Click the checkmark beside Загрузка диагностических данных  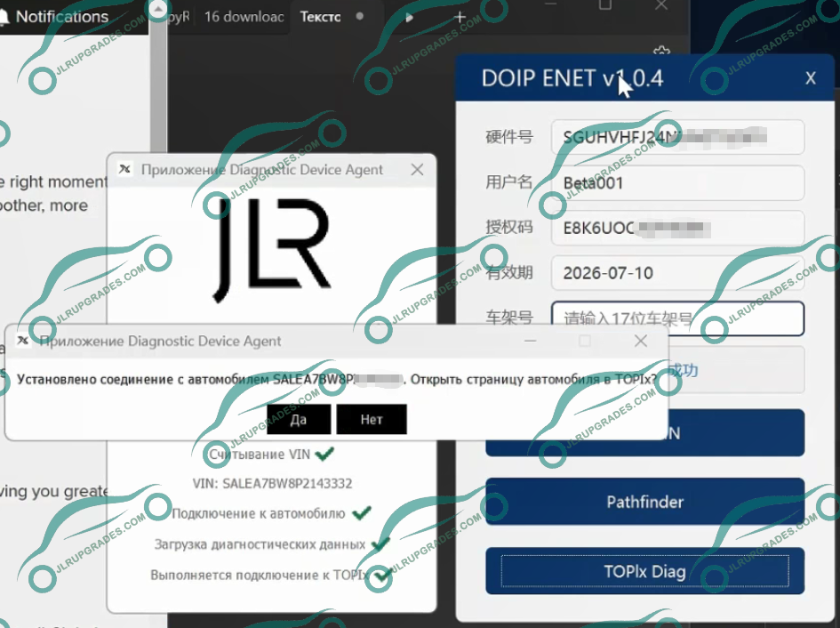[x=380, y=543]
